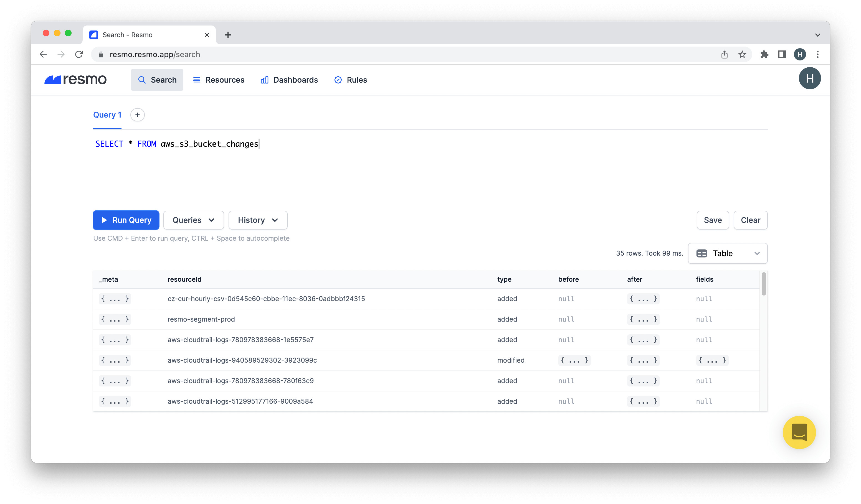Reload the page

point(79,54)
